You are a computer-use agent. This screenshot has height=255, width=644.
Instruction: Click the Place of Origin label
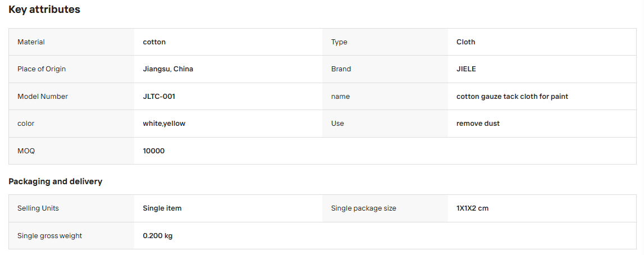[x=42, y=69]
